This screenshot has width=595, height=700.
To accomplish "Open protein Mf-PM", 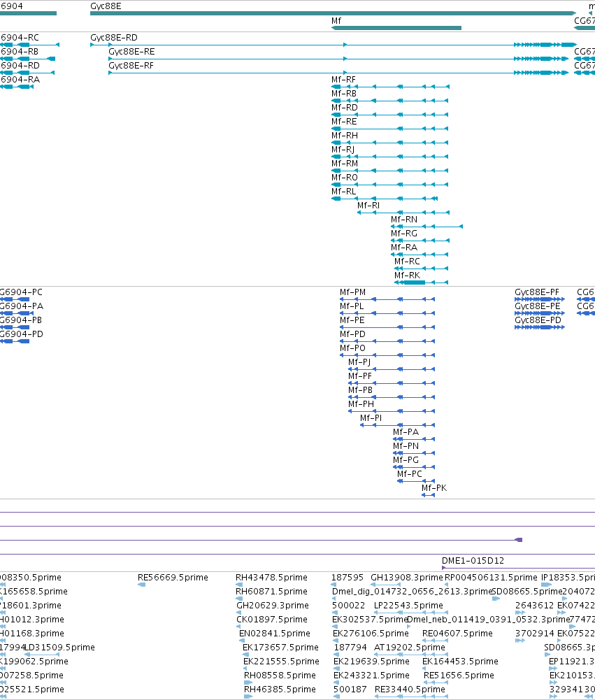I will point(352,292).
